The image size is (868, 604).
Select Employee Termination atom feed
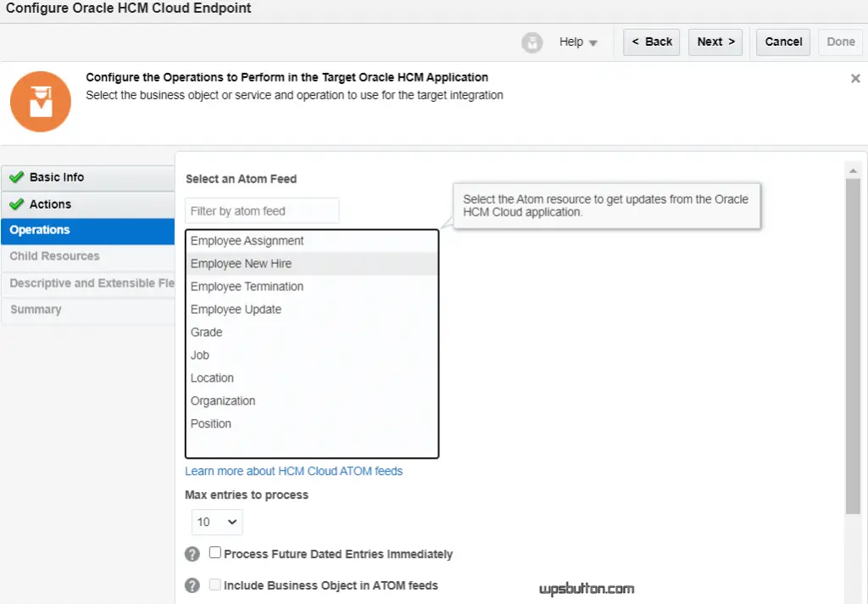coord(312,287)
